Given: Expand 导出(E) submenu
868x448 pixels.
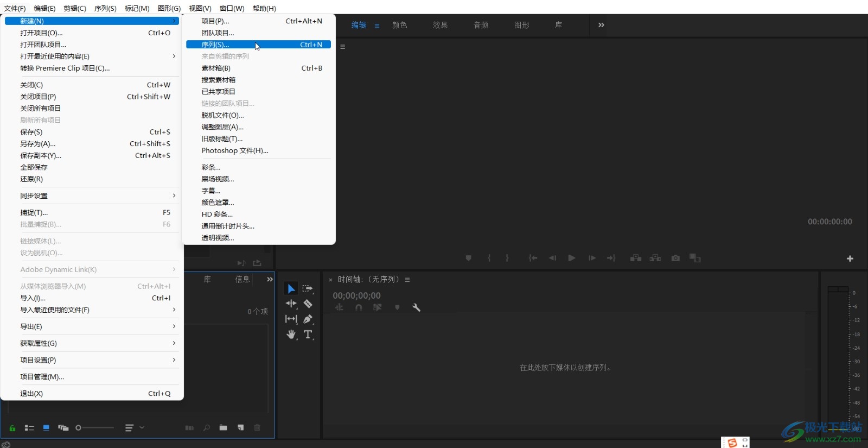Looking at the screenshot, I should tap(91, 326).
